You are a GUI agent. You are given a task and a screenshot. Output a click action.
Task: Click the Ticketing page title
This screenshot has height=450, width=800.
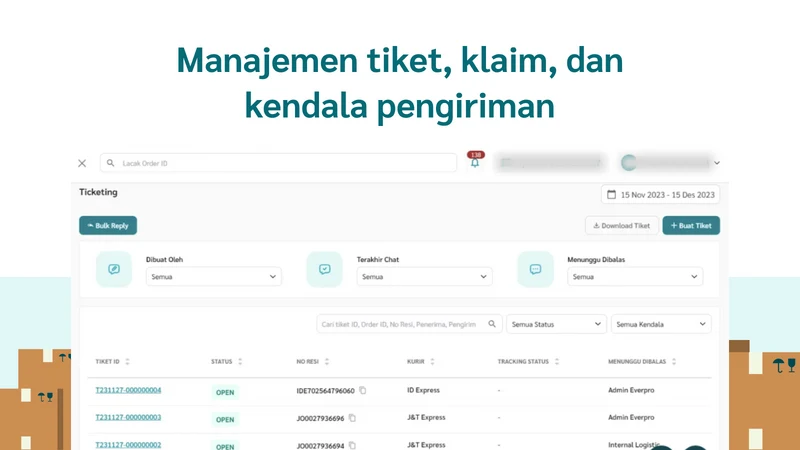pyautogui.click(x=98, y=192)
